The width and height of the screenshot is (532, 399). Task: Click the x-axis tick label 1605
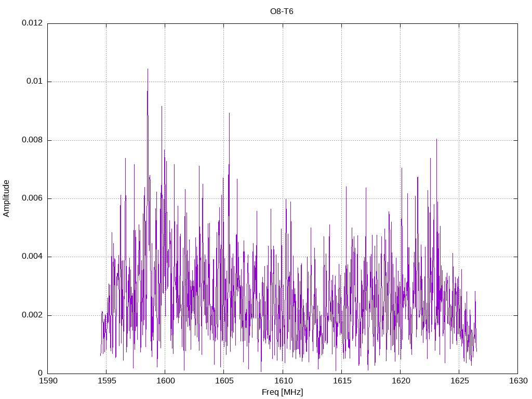coord(224,381)
